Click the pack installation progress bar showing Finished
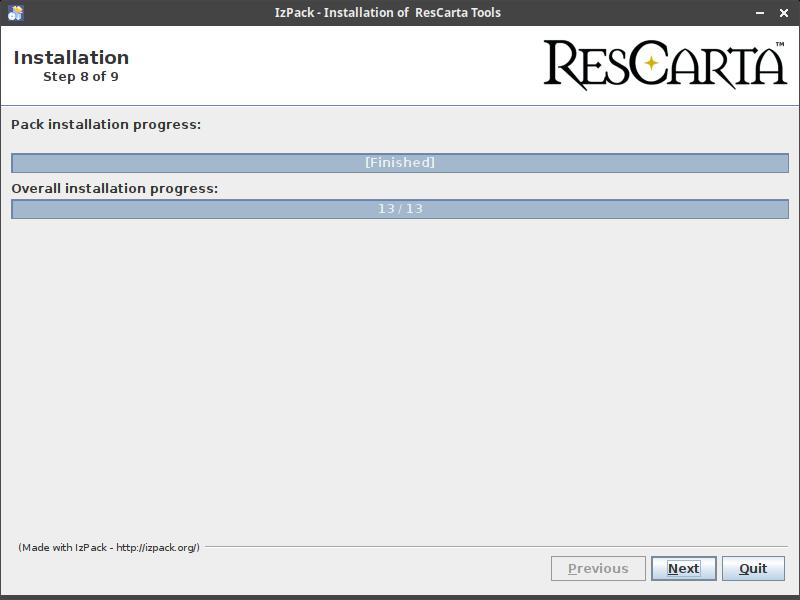Screen dimensions: 800x600 (x=400, y=163)
